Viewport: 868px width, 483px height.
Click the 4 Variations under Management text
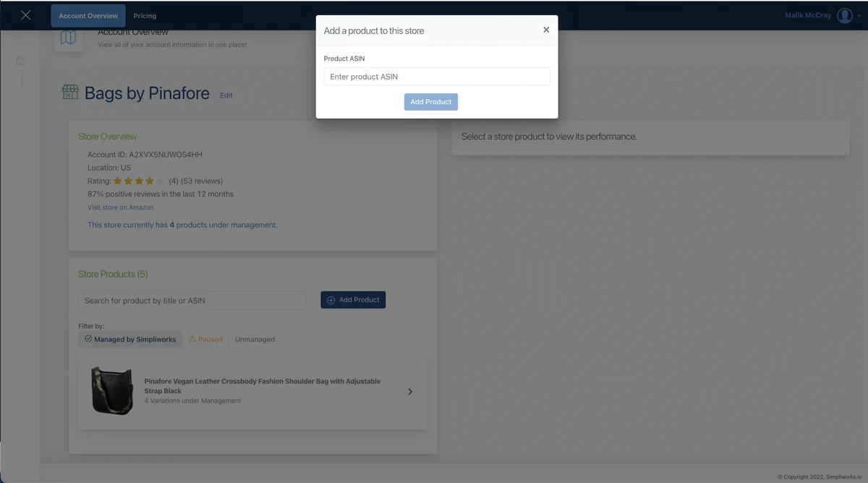click(192, 401)
